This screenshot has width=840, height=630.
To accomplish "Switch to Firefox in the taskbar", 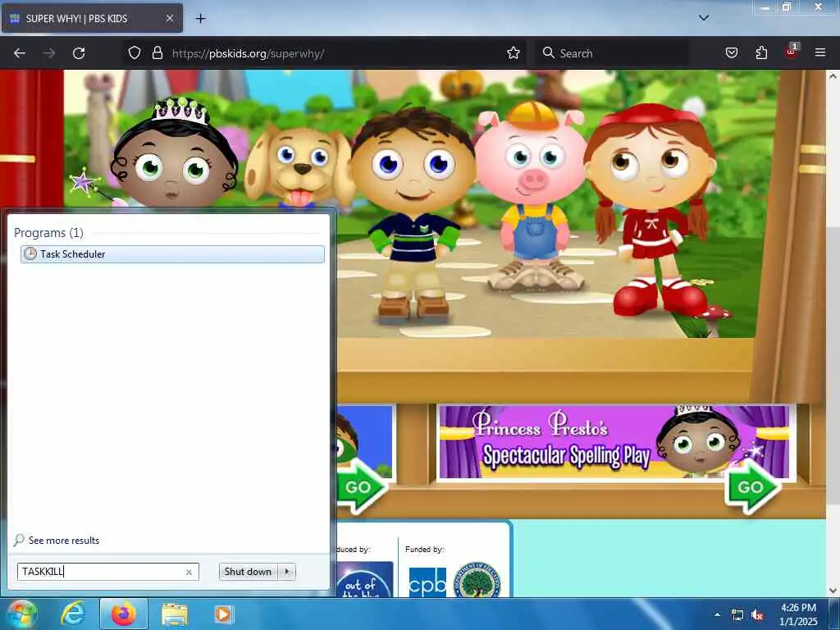I will 124,614.
